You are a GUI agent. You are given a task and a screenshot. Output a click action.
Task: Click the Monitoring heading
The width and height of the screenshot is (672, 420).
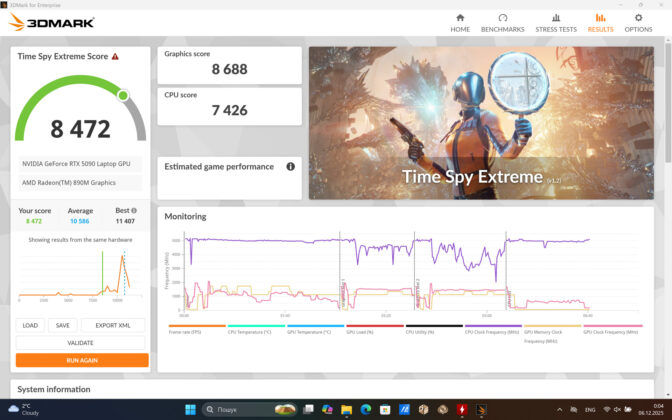pyautogui.click(x=185, y=216)
